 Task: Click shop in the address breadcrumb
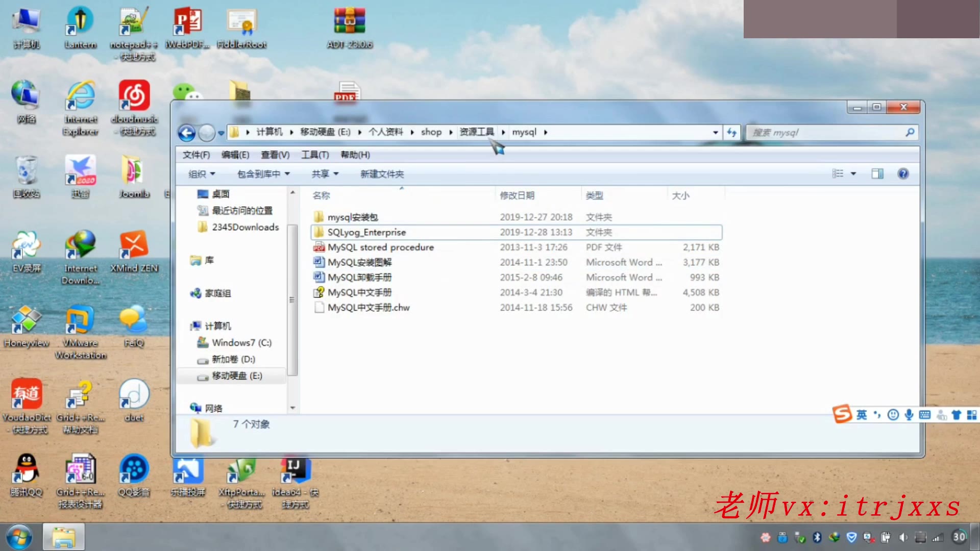(431, 132)
